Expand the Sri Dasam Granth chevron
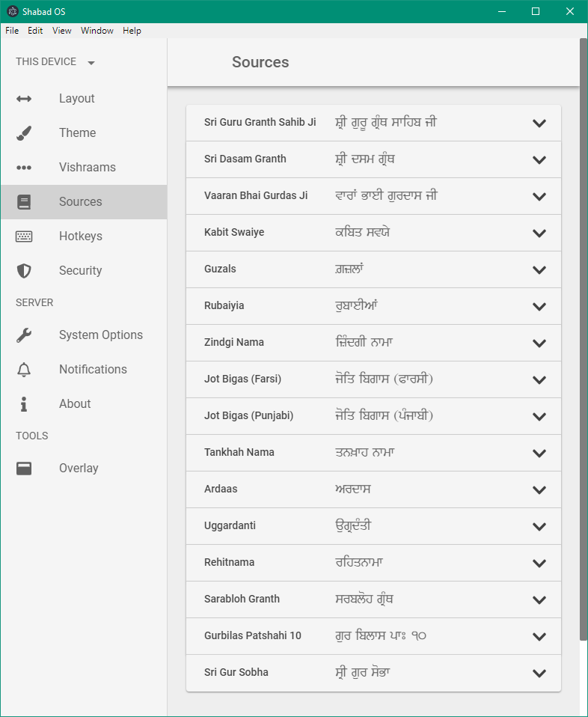The height and width of the screenshot is (717, 588). tap(539, 159)
